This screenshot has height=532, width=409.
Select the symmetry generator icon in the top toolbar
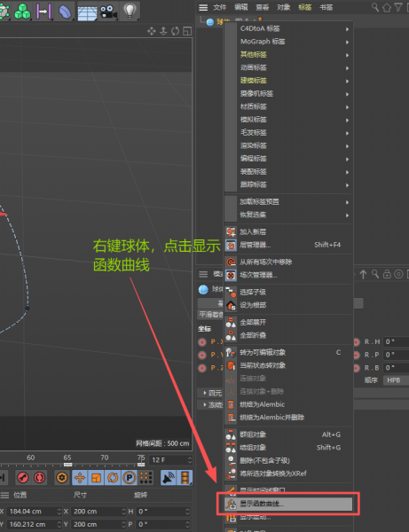[x=43, y=11]
